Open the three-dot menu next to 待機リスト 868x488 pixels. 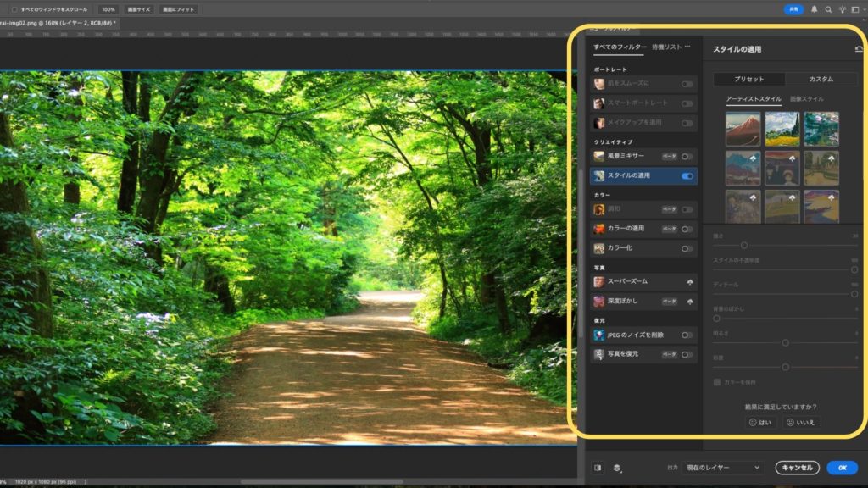point(687,47)
